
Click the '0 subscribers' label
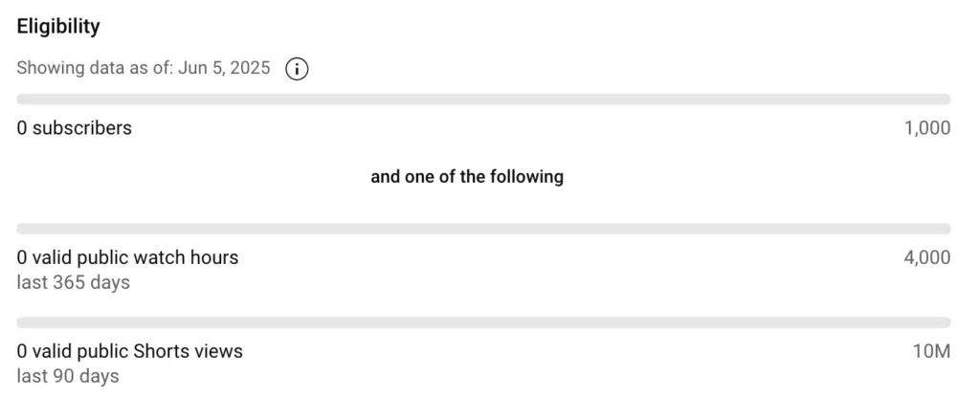pos(75,128)
